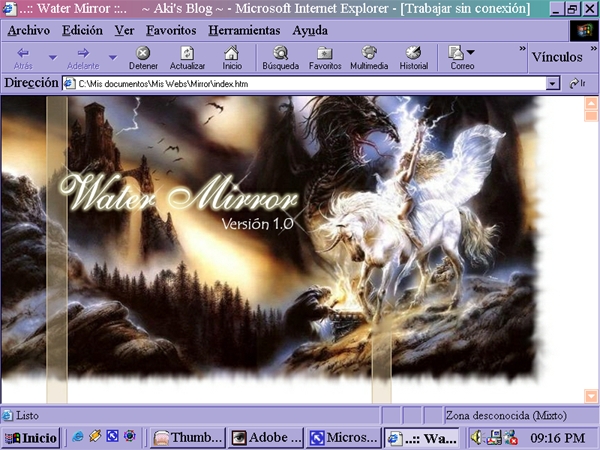Click the Wa... taskbar window button
Screen dimensions: 600x450
(422, 438)
